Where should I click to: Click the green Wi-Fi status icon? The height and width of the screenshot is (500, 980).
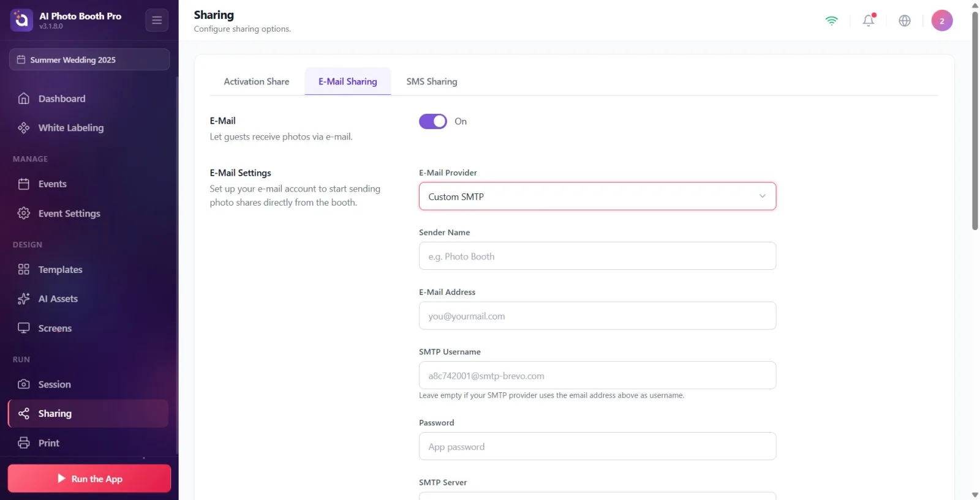(831, 20)
